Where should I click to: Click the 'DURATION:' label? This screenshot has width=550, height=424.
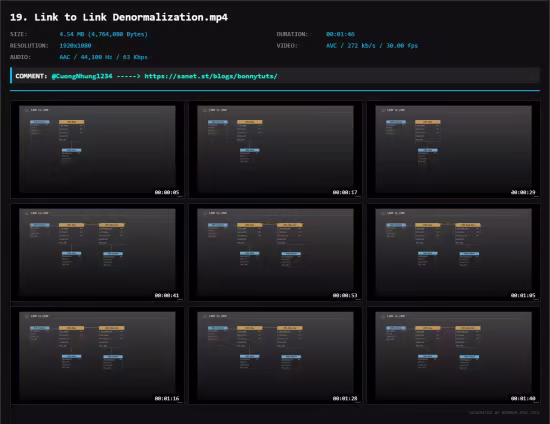pyautogui.click(x=292, y=34)
